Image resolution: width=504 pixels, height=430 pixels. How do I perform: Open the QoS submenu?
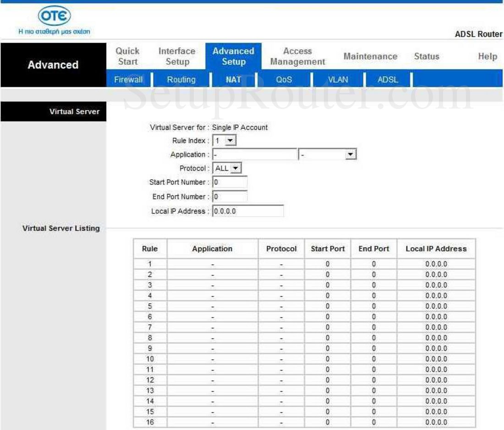(x=284, y=79)
